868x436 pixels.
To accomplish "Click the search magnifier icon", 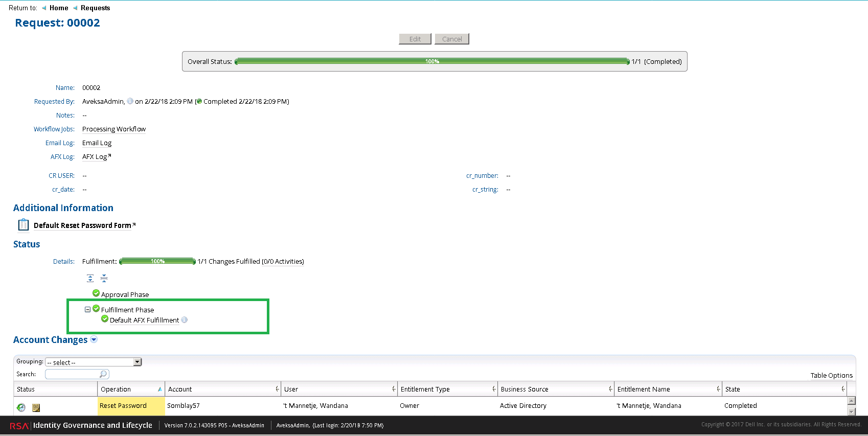I will point(103,374).
